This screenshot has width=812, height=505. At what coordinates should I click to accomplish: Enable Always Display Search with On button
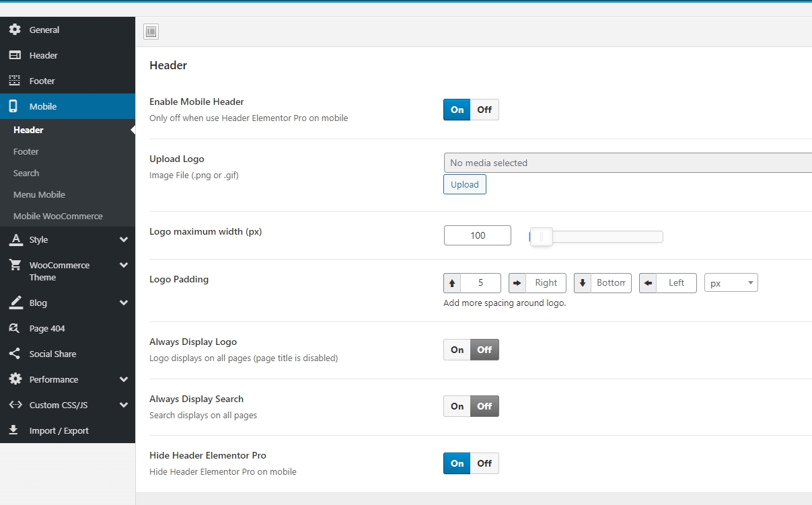coord(457,406)
